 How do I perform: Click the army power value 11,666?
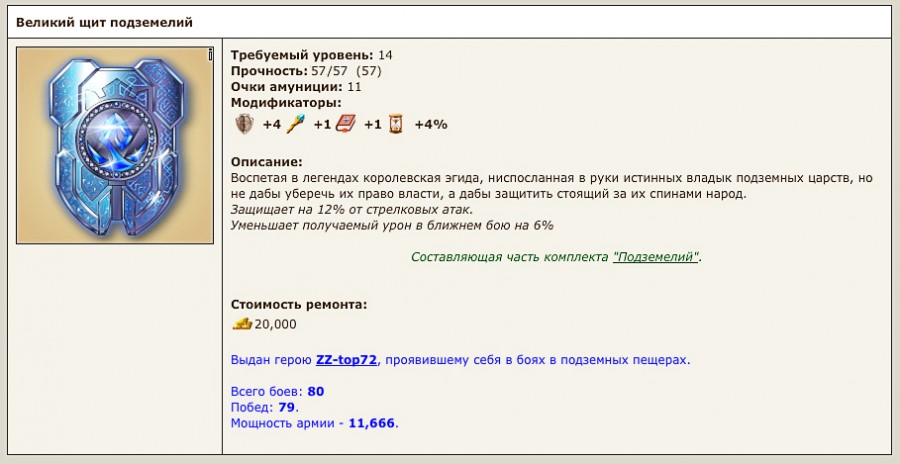pos(371,424)
